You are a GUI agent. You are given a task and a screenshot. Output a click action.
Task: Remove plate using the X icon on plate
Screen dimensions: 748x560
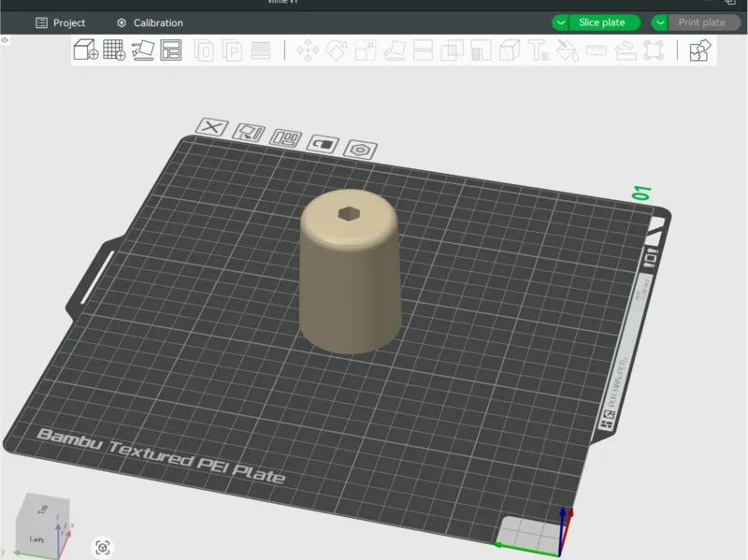coord(212,127)
